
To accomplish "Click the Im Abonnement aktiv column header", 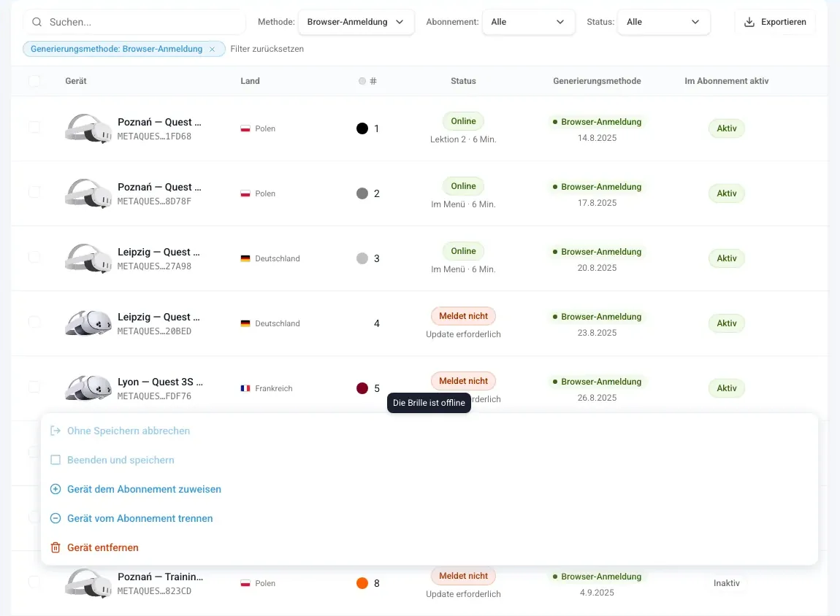I will [727, 81].
